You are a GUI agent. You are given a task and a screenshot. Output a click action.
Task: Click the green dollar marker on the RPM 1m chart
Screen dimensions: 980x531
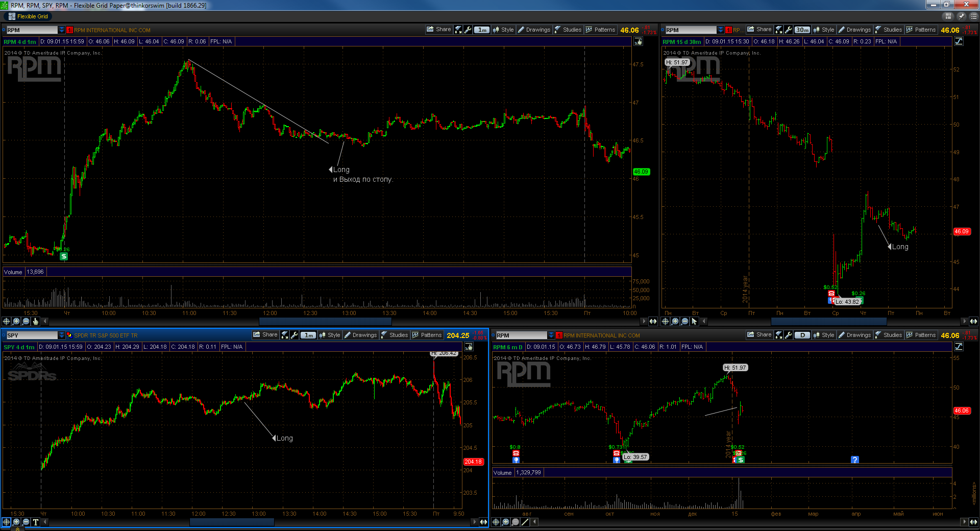coord(64,256)
